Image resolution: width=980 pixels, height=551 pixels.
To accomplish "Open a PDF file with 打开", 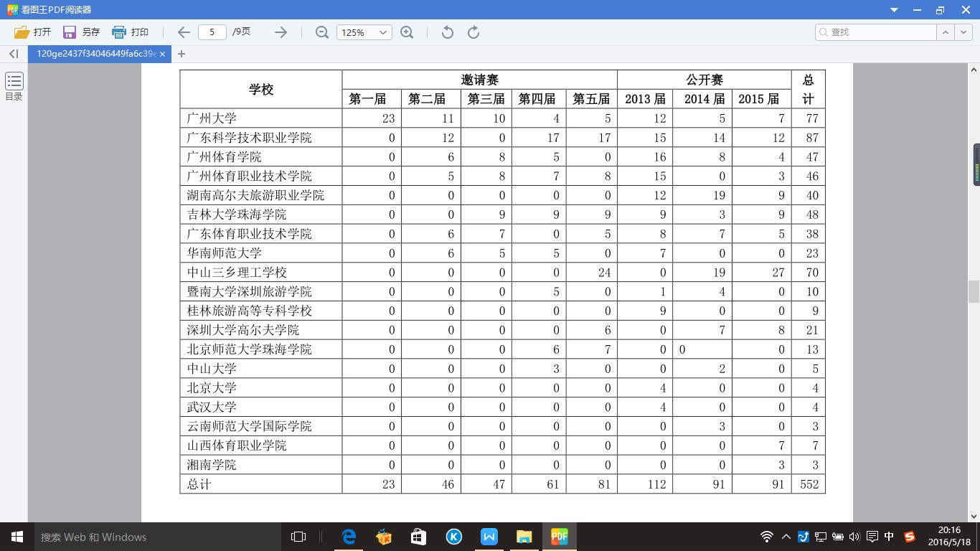I will click(33, 32).
